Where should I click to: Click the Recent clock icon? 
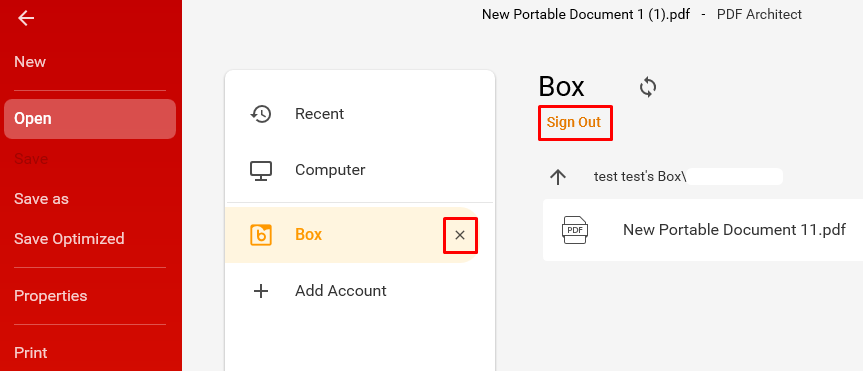(x=260, y=114)
